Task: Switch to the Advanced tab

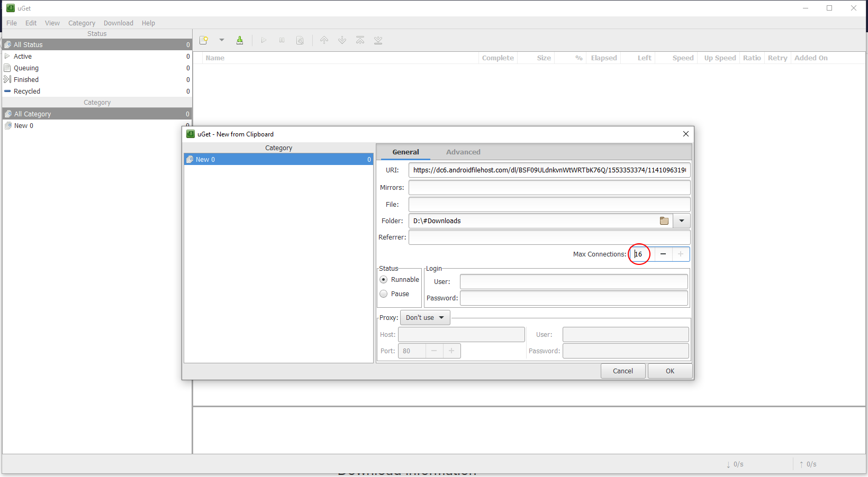Action: click(x=463, y=152)
